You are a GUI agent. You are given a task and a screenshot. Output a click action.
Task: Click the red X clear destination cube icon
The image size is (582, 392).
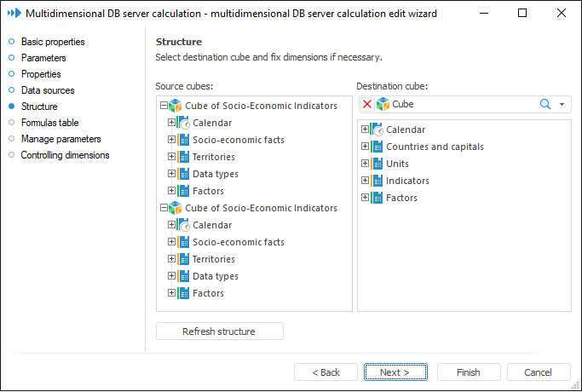(x=367, y=104)
